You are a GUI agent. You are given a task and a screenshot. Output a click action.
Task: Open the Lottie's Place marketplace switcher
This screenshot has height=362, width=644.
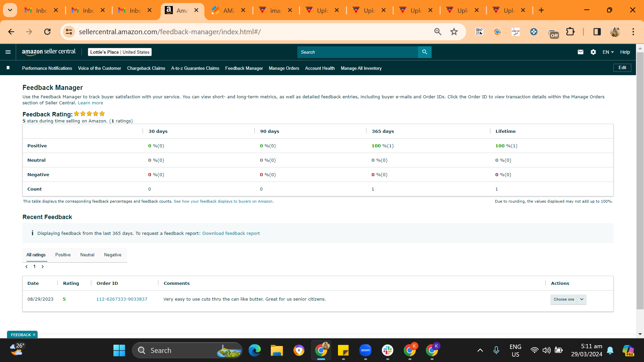pyautogui.click(x=120, y=52)
